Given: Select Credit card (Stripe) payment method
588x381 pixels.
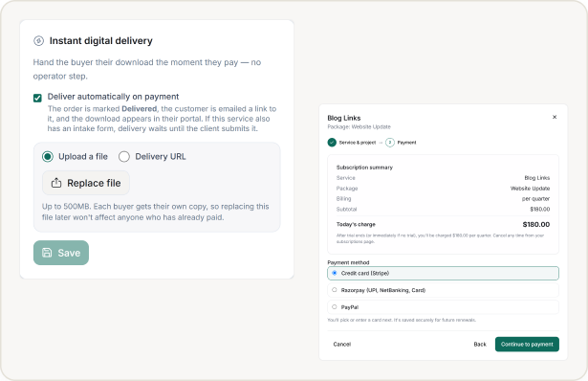Looking at the screenshot, I should (x=443, y=273).
